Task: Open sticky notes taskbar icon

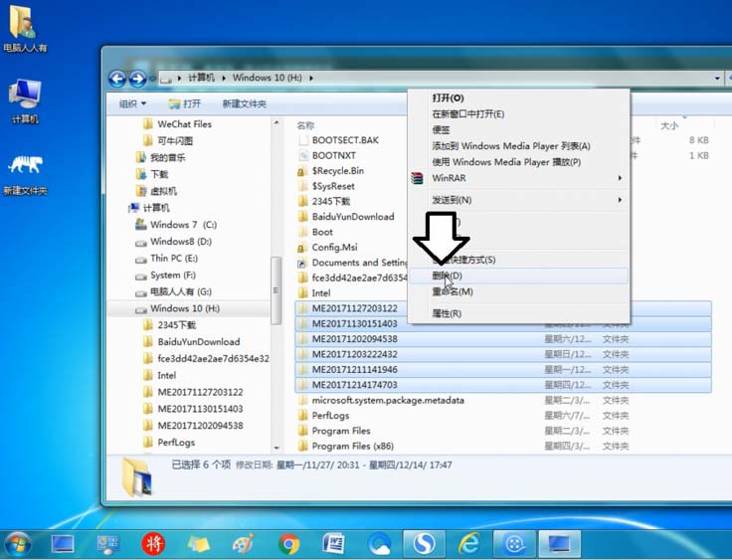Action: pyautogui.click(x=198, y=545)
